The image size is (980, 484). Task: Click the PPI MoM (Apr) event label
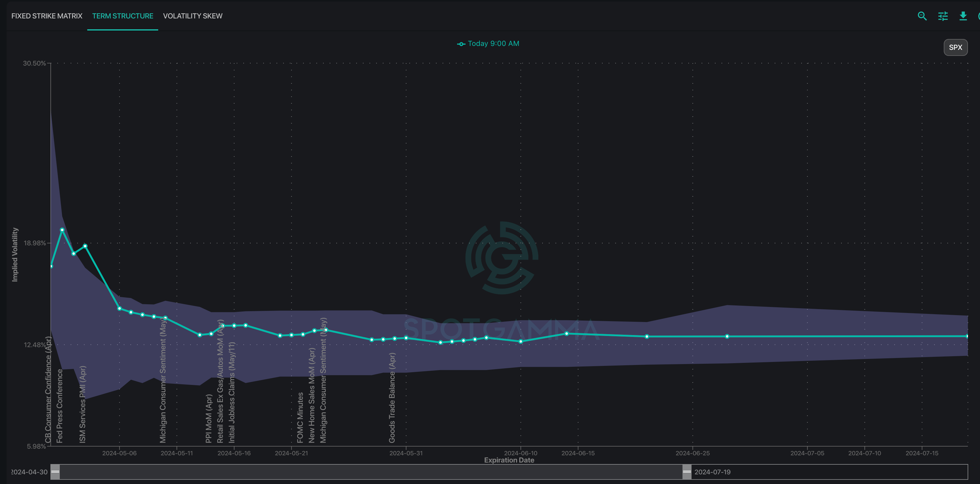pos(209,418)
